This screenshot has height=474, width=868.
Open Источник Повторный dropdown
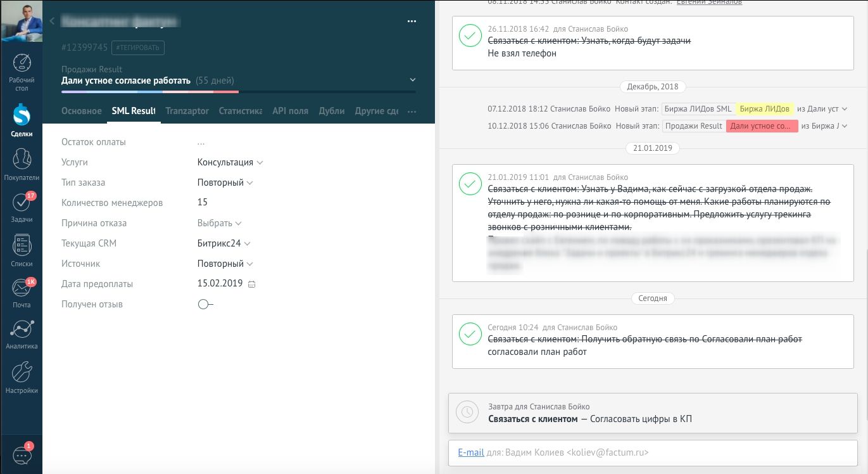click(x=225, y=264)
